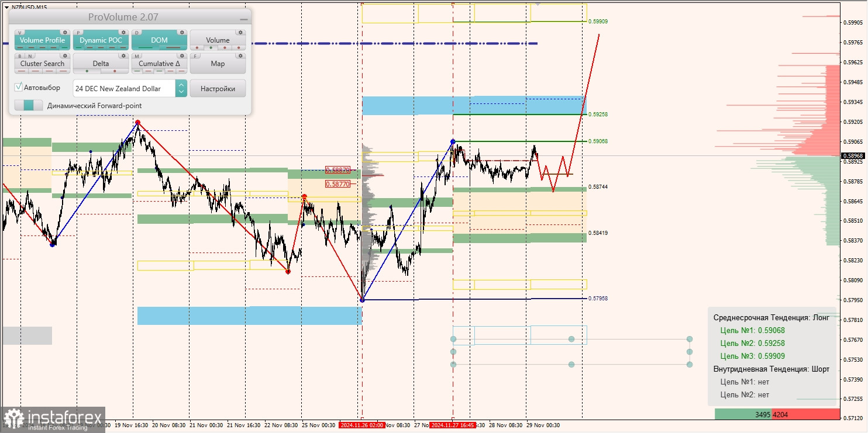Select green line mode under Volume Profile
The image size is (868, 433).
(x=64, y=48)
